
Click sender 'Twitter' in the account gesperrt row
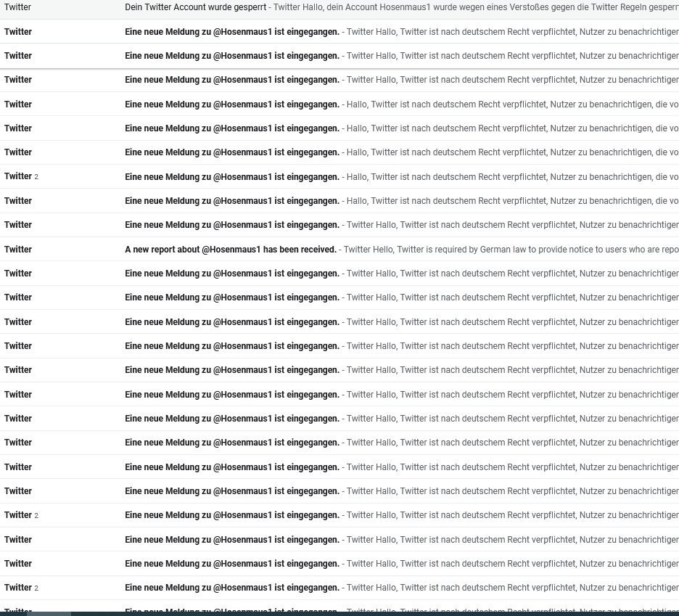tap(17, 7)
